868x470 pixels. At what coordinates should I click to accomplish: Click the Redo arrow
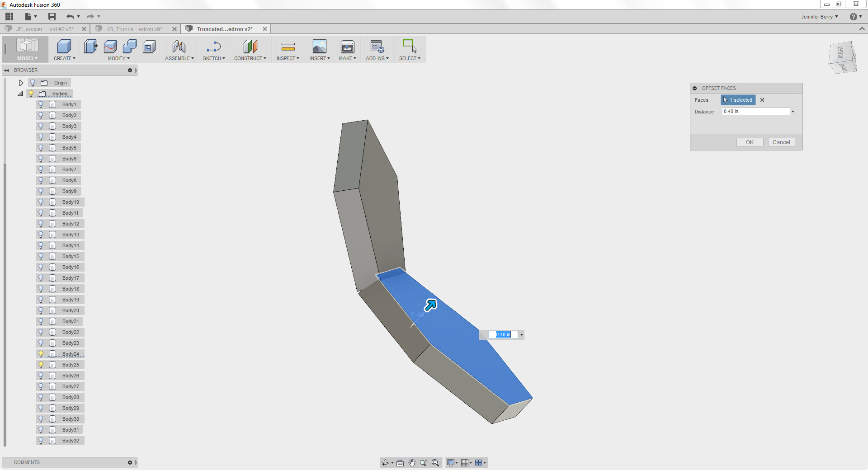point(90,17)
